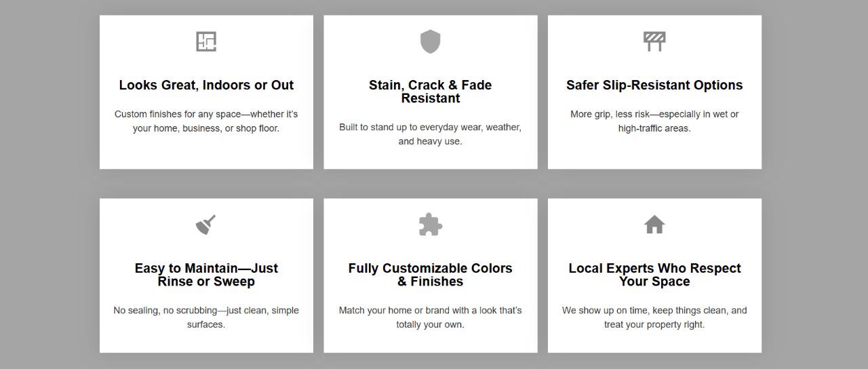Click the 'No sealing, no scrubbing' description
Screen dimensions: 868x369
pyautogui.click(x=206, y=317)
